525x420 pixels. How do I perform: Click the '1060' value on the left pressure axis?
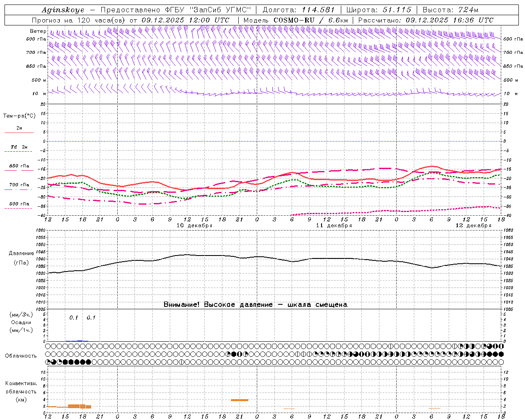41,231
